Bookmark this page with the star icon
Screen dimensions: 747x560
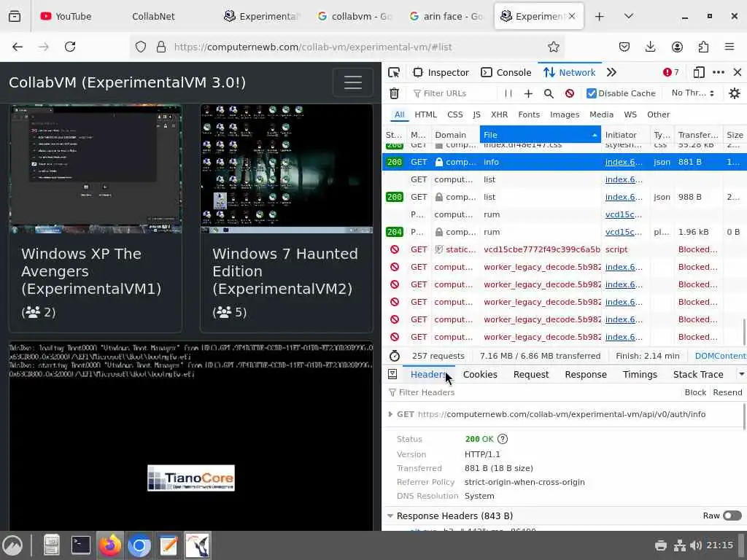point(553,47)
